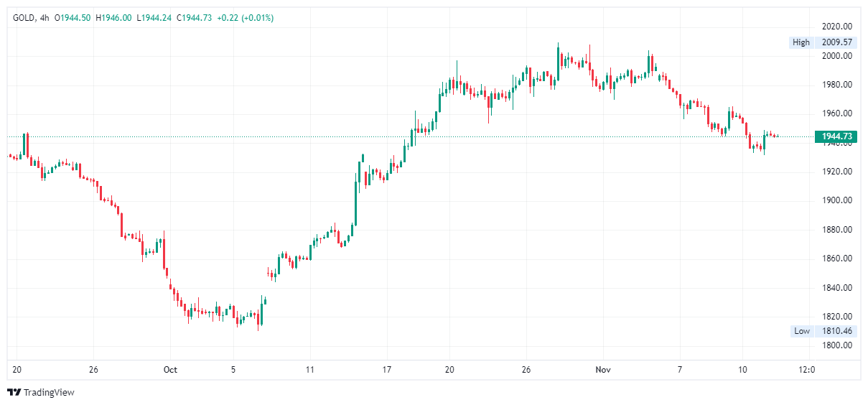Click the 2020.00 price scale label

[x=837, y=27]
